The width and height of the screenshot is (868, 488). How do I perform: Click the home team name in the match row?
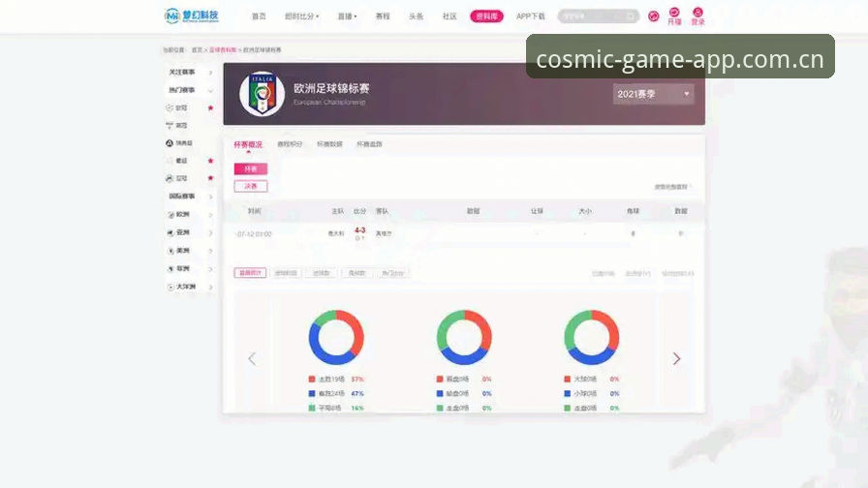(336, 234)
